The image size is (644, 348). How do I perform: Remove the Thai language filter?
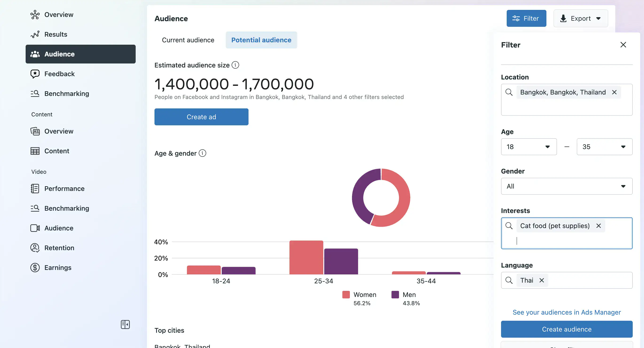[x=542, y=280]
